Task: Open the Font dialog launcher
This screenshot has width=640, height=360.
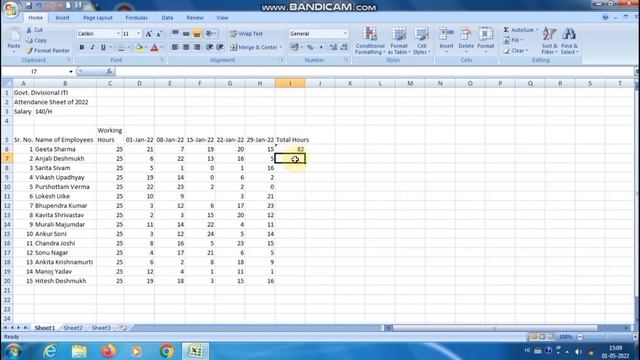Action: 162,60
